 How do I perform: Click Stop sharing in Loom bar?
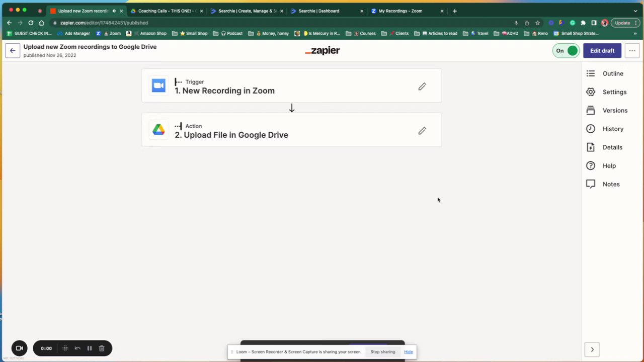pos(383,352)
